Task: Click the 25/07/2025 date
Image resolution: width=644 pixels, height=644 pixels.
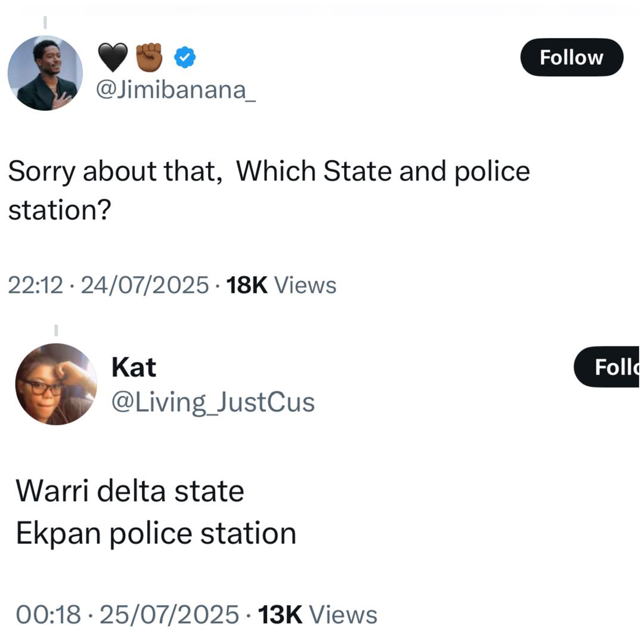Action: pyautogui.click(x=169, y=615)
